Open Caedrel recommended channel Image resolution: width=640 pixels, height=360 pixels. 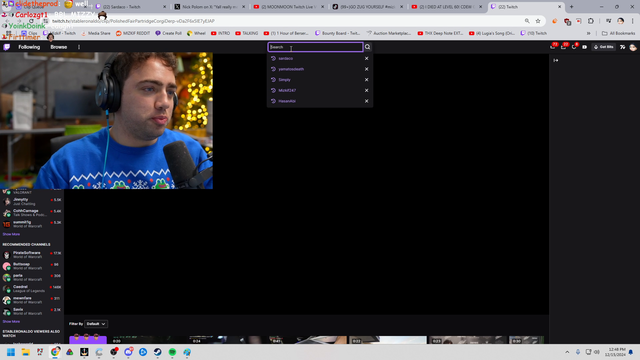[32, 289]
